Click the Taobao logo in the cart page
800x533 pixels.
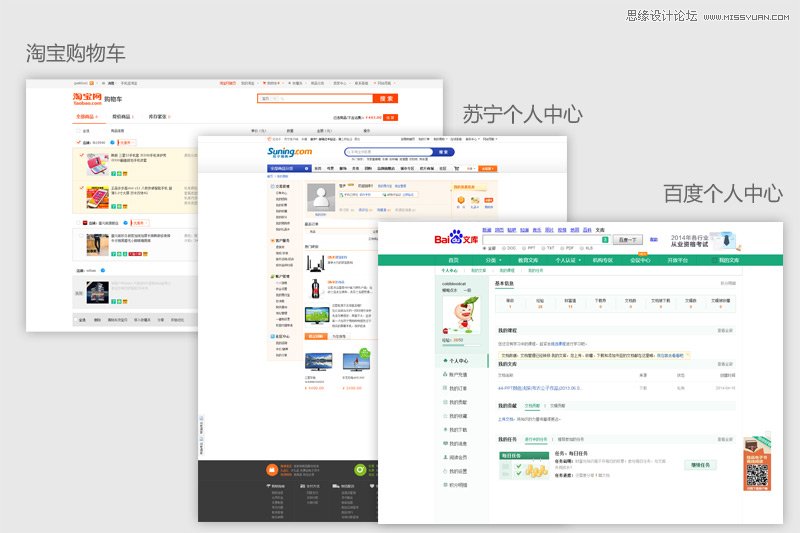point(87,98)
